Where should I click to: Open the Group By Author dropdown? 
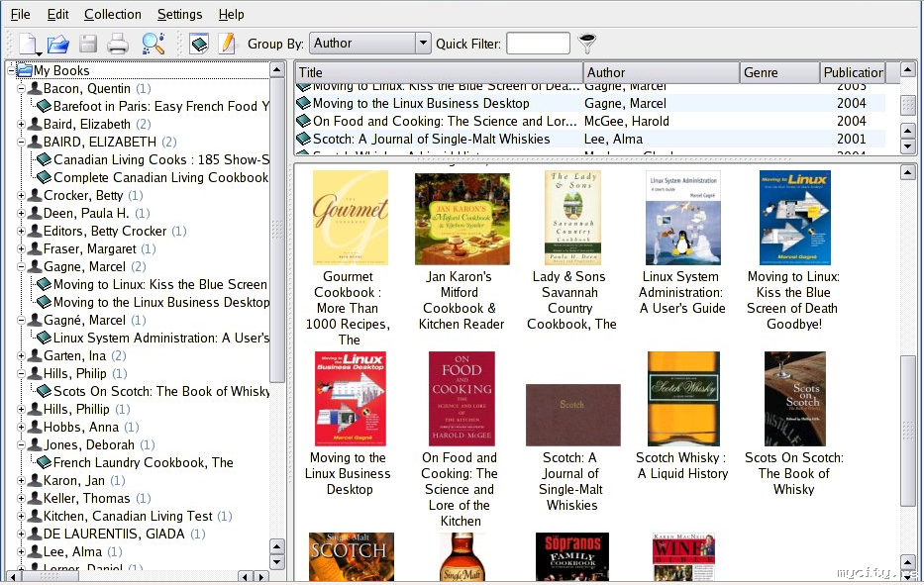(x=423, y=44)
